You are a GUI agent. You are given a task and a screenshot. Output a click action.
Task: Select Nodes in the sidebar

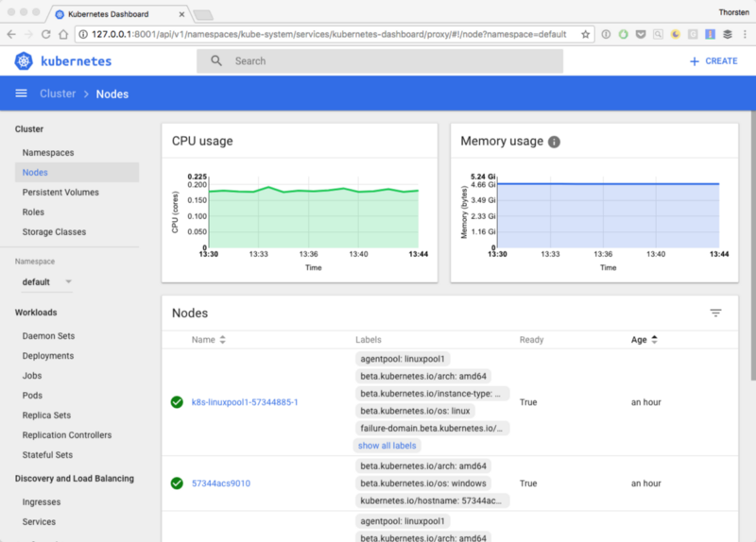(x=77, y=173)
